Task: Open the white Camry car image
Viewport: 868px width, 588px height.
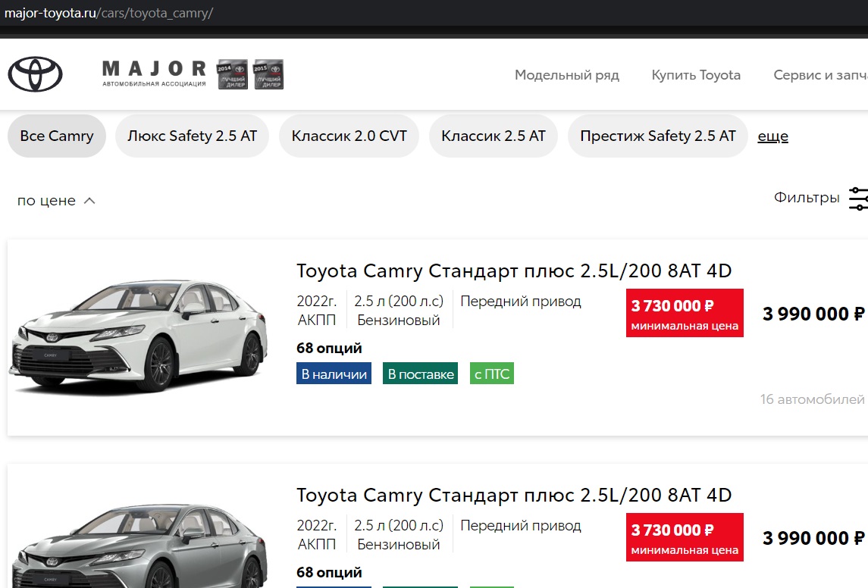Action: [x=139, y=336]
